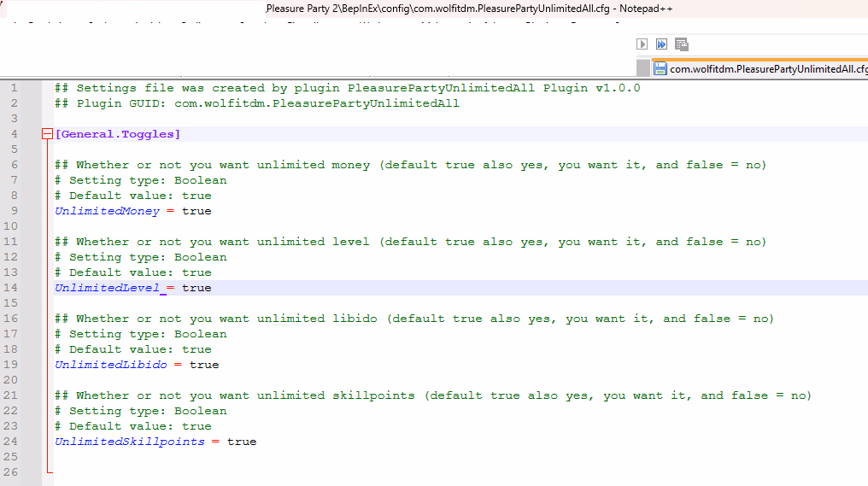Click the Plugin GUID comment line
868x486 pixels.
click(x=256, y=103)
